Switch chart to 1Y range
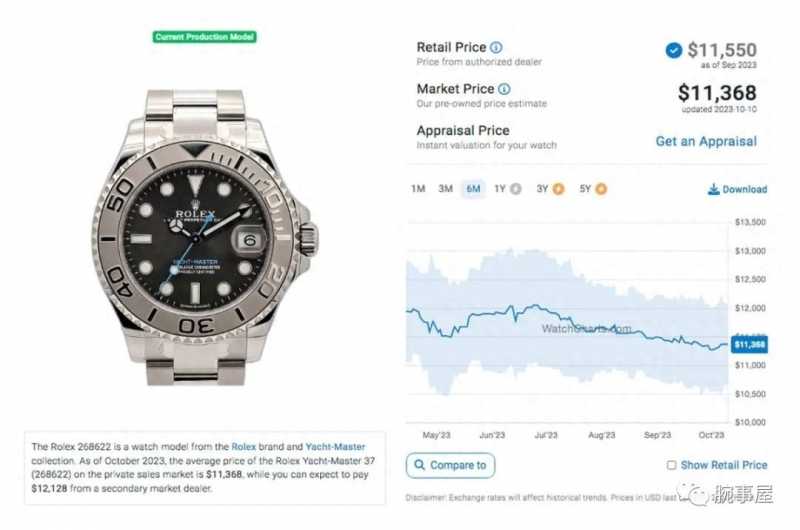 [500, 189]
